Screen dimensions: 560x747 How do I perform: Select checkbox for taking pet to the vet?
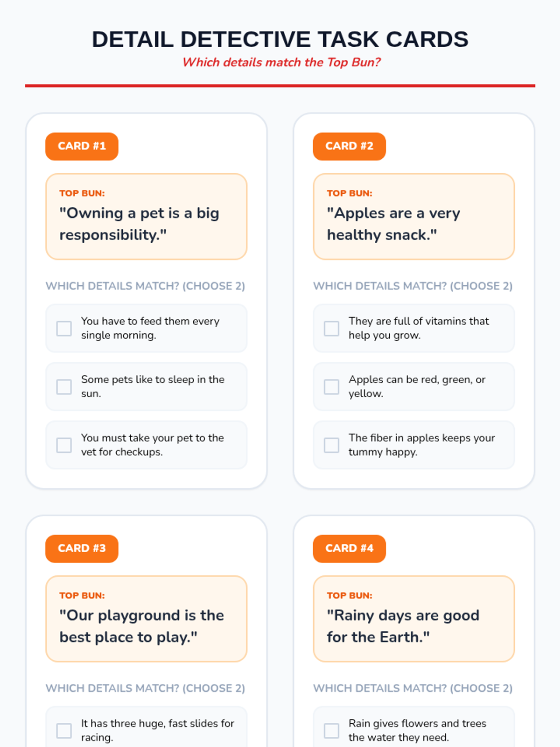click(64, 445)
